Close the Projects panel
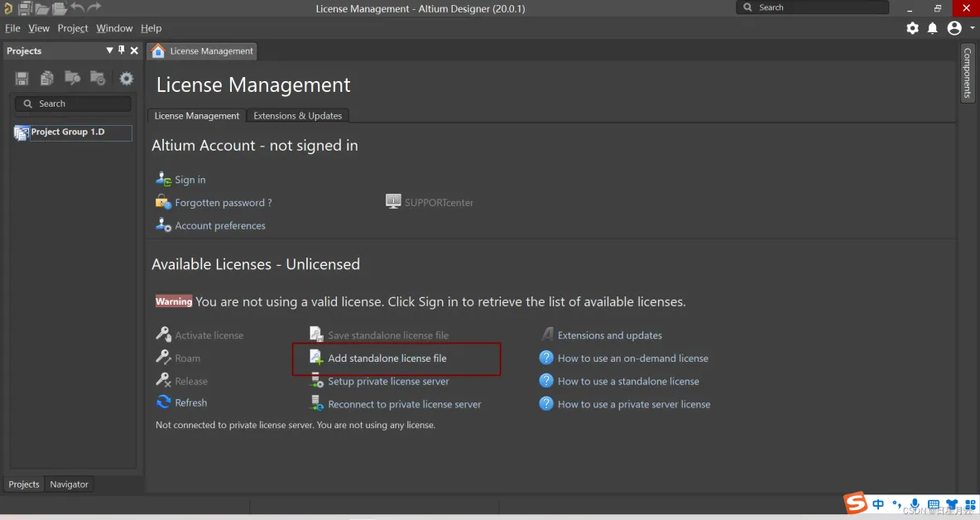Viewport: 980px width, 520px height. point(134,51)
